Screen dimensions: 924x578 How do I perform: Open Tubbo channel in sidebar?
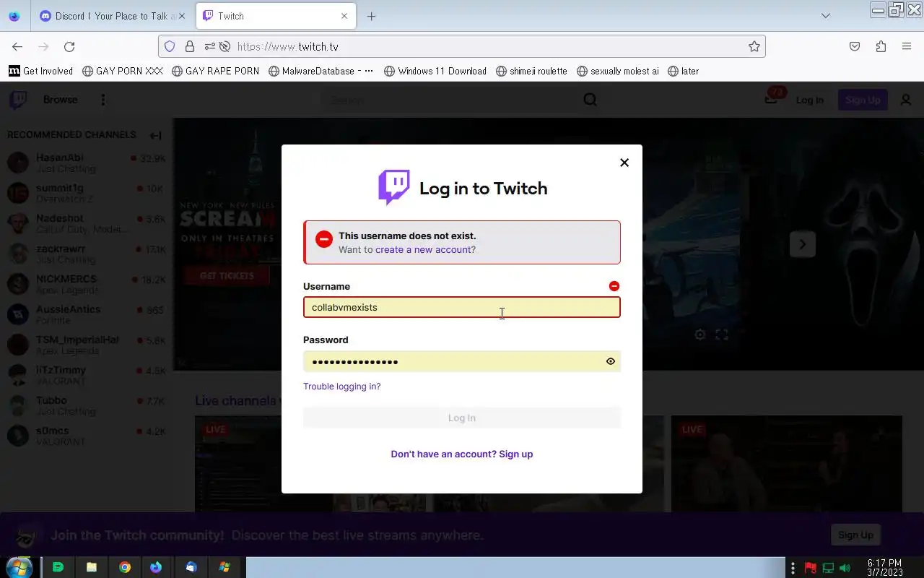[87, 405]
